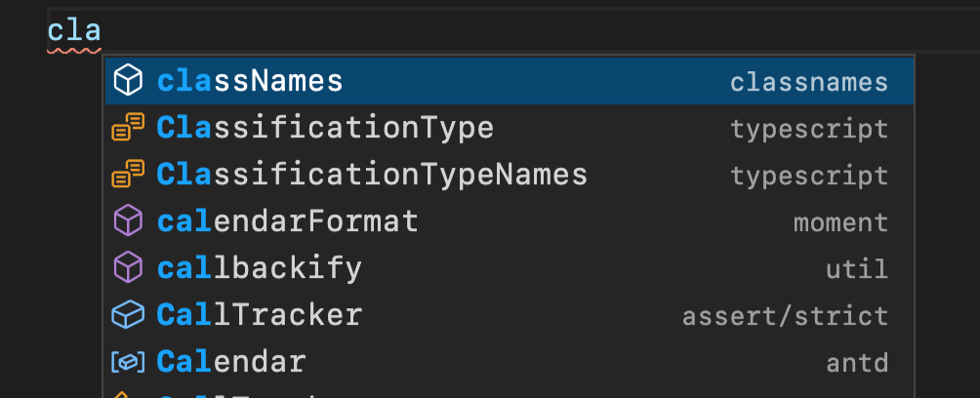Screen dimensions: 980x398
Task: Click the enum icon beside ClassificationTypeNames
Action: [x=128, y=175]
